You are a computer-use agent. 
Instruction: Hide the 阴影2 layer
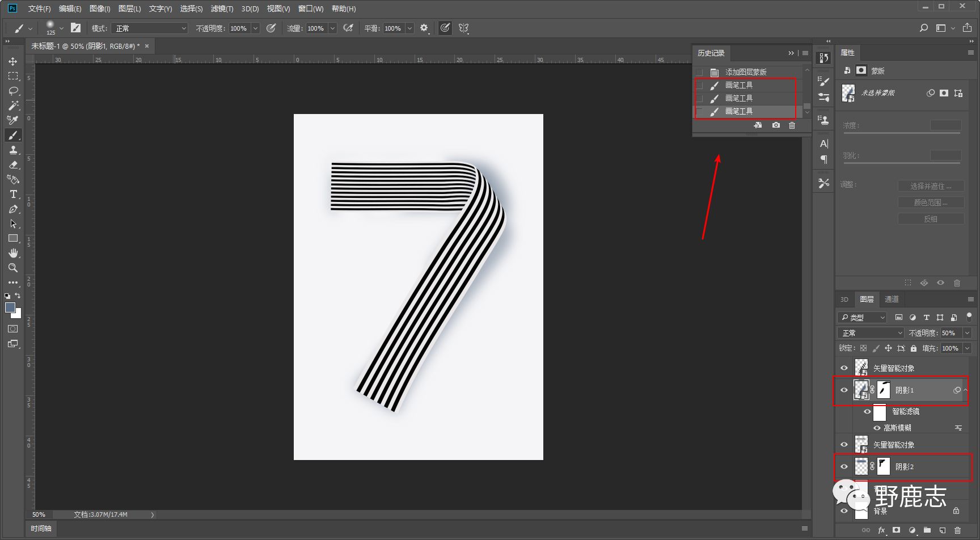(x=844, y=467)
